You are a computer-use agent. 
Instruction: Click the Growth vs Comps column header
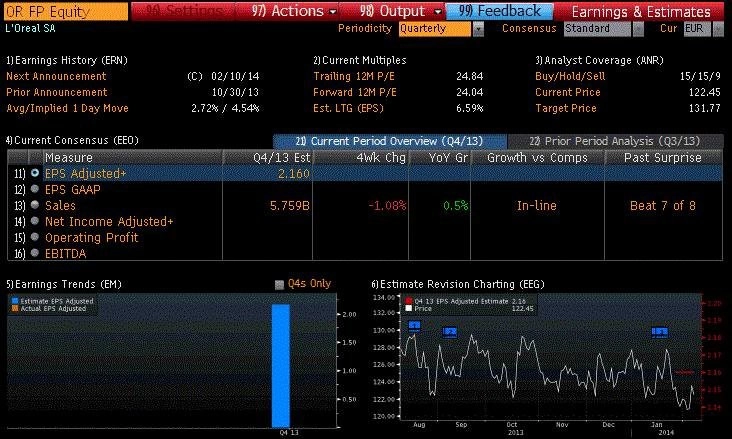coord(537,158)
